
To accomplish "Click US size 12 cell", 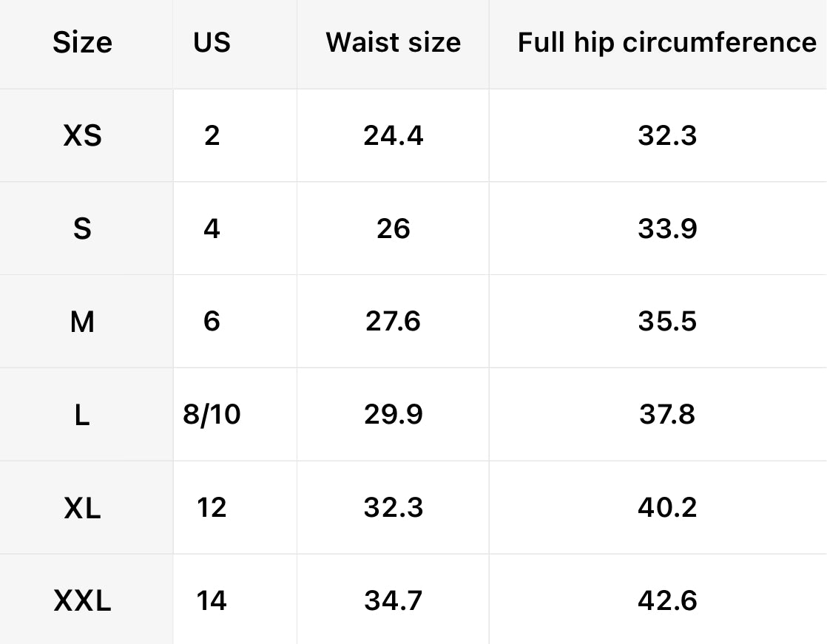I will 212,509.
